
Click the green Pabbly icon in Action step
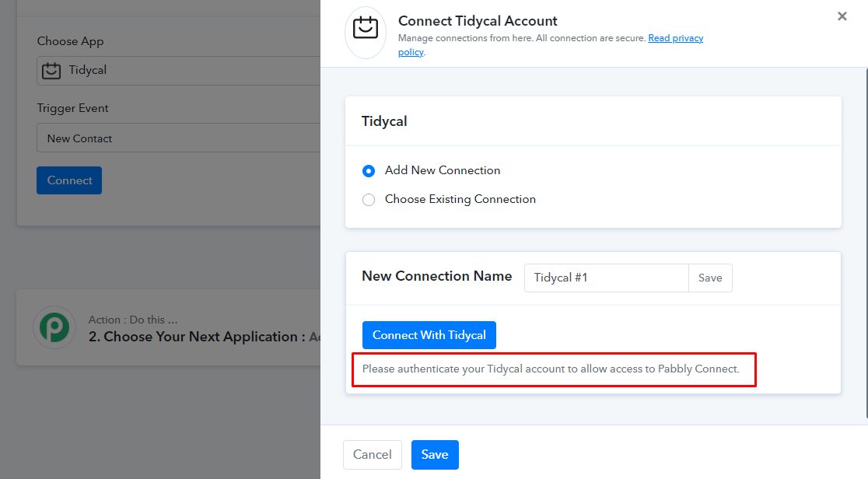pos(54,327)
